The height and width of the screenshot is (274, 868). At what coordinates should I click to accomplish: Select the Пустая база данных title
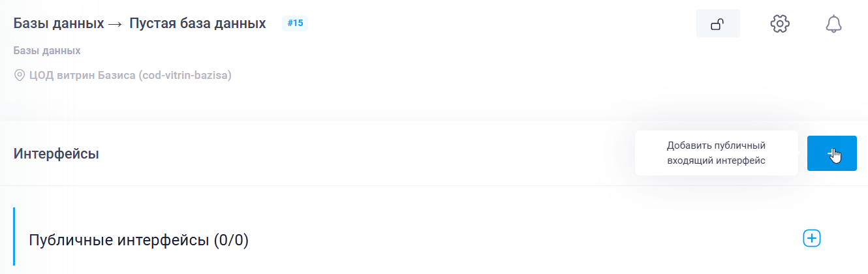tap(197, 23)
